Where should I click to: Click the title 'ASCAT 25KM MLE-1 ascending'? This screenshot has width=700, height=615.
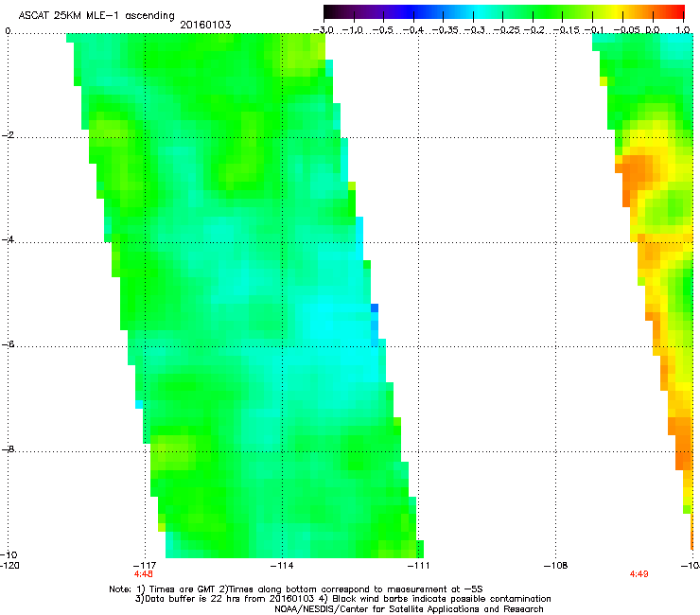pyautogui.click(x=96, y=16)
